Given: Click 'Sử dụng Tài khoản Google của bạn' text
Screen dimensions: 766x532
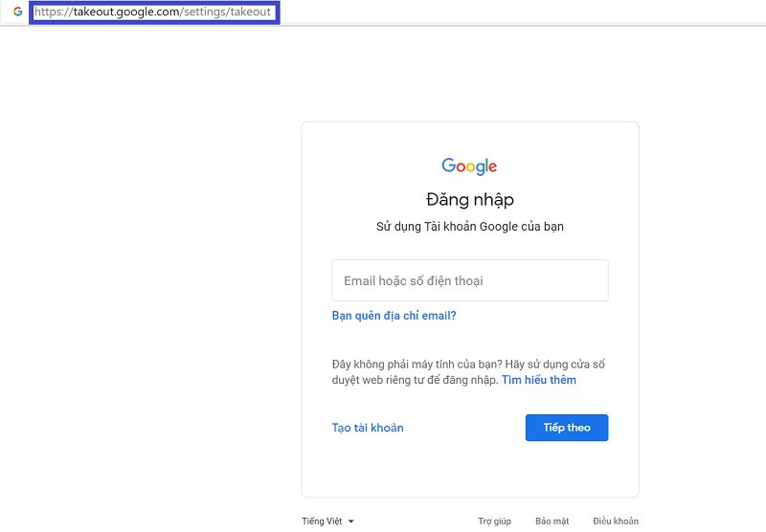Looking at the screenshot, I should (x=470, y=227).
